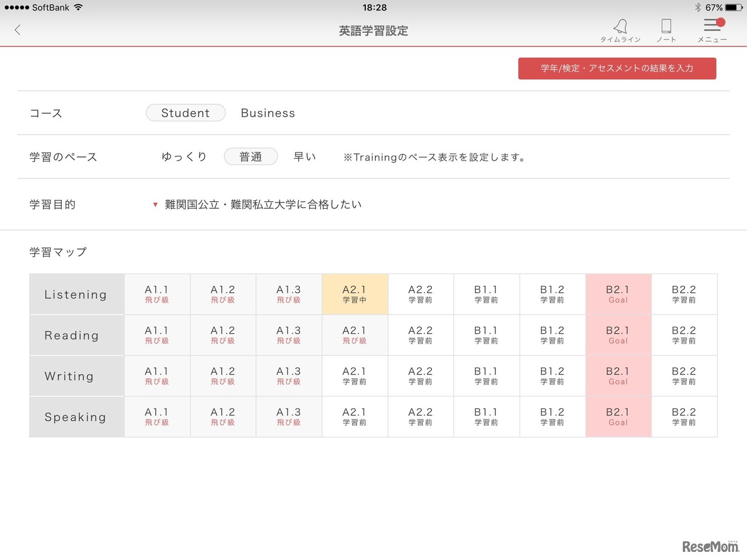The image size is (747, 560).
Task: Open the メニュー hamburger icon
Action: (712, 26)
